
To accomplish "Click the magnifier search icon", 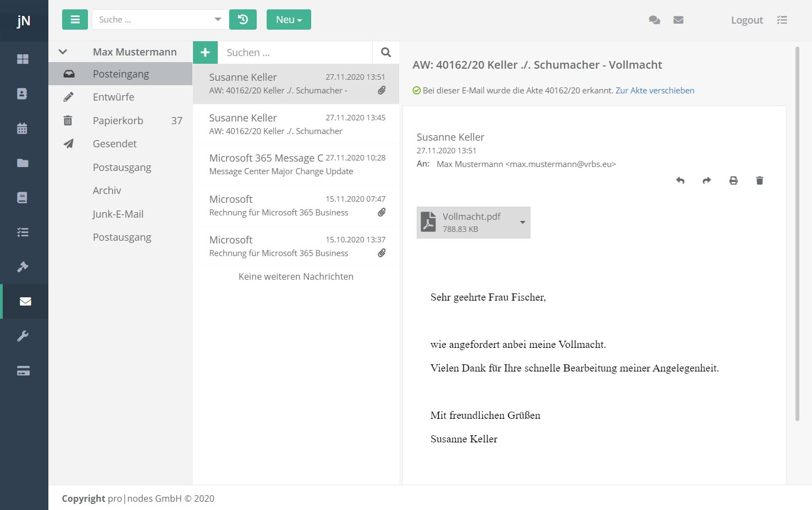I will tap(386, 52).
